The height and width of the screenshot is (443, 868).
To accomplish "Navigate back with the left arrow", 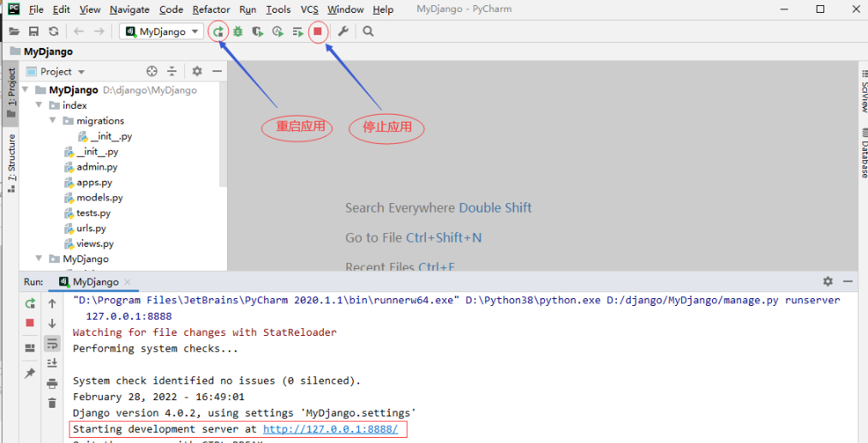I will coord(79,32).
